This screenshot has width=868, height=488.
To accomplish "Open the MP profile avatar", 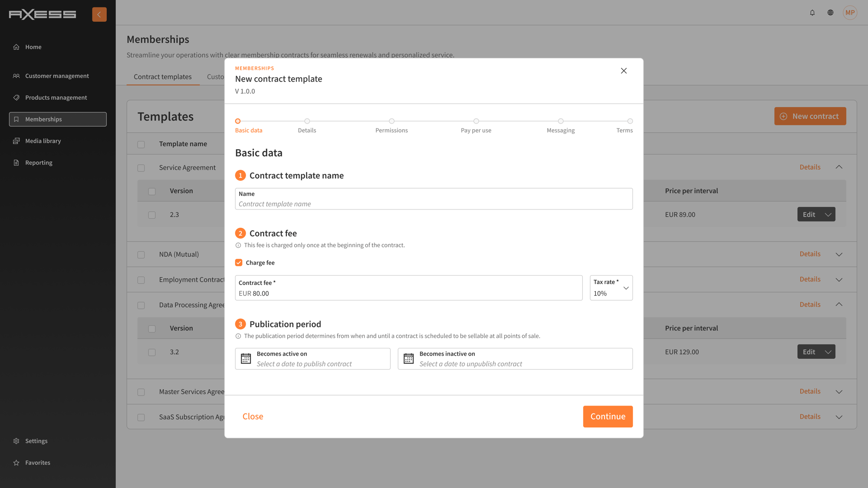I will tap(850, 13).
